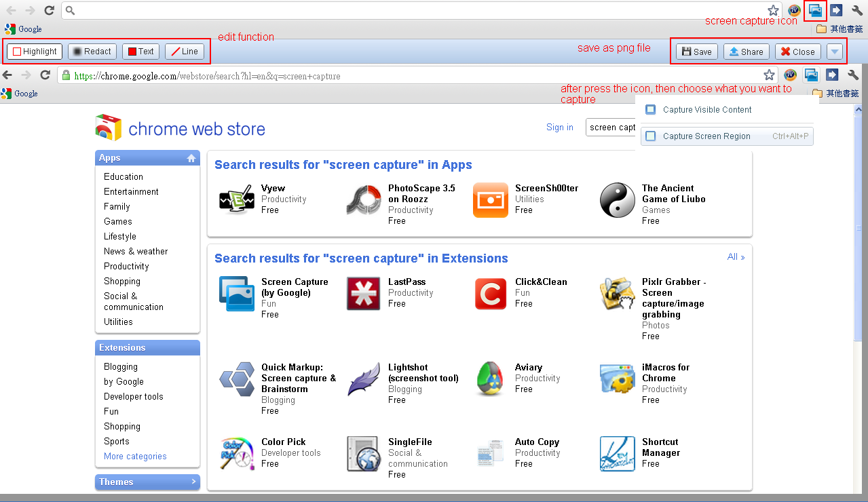
Task: Click the Sign in link
Action: pyautogui.click(x=559, y=127)
